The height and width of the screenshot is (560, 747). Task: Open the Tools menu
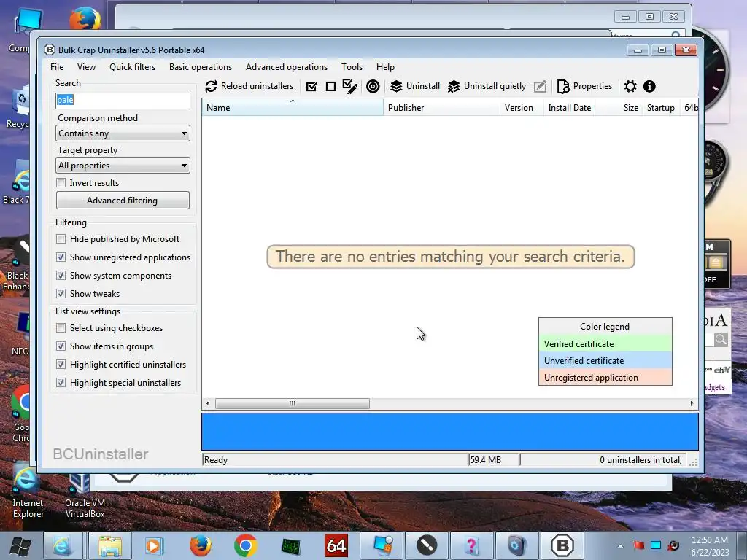pyautogui.click(x=352, y=67)
